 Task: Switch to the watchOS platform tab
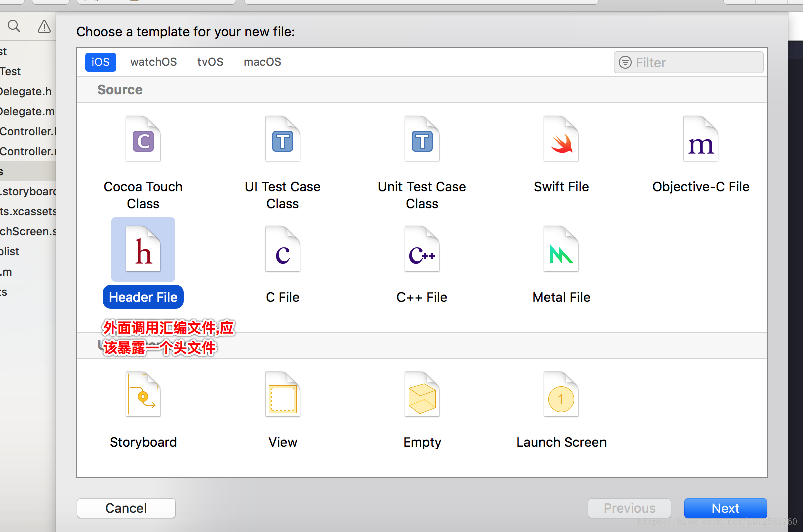[x=154, y=62]
